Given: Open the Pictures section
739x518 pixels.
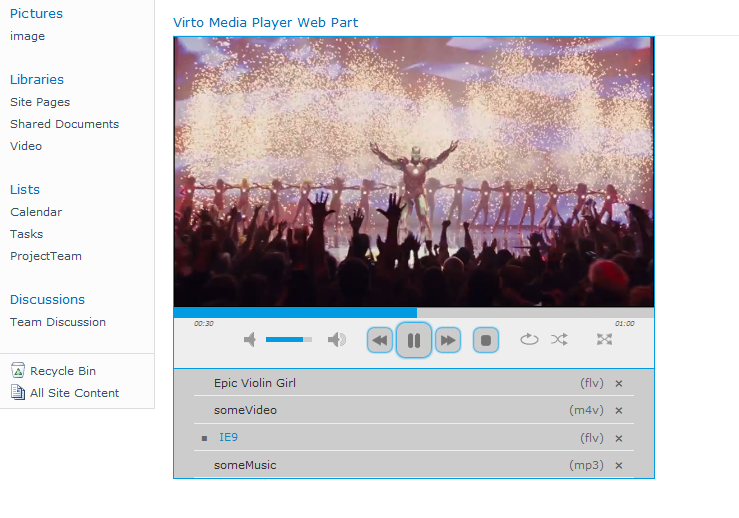Looking at the screenshot, I should (36, 14).
